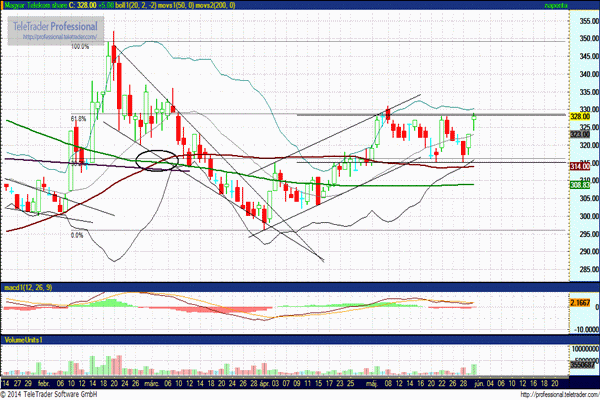Image resolution: width=600 pixels, height=400 pixels.
Task: Click the naponta interval label
Action: [556, 5]
